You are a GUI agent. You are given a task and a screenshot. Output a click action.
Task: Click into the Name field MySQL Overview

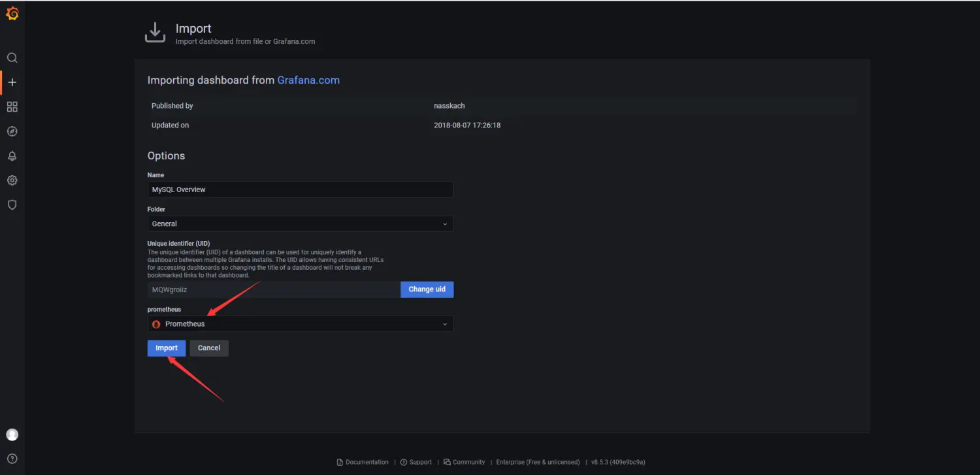(x=300, y=189)
